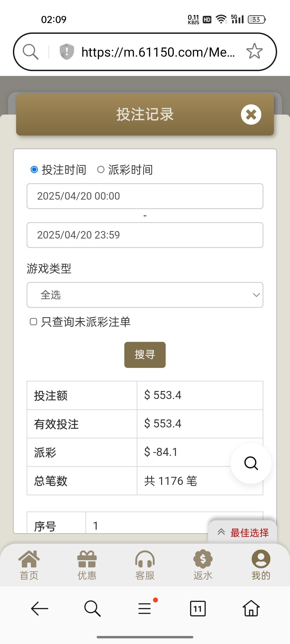Image resolution: width=290 pixels, height=644 pixels.
Task: Edit end date 2025/04/20 23:59 field
Action: click(x=145, y=235)
